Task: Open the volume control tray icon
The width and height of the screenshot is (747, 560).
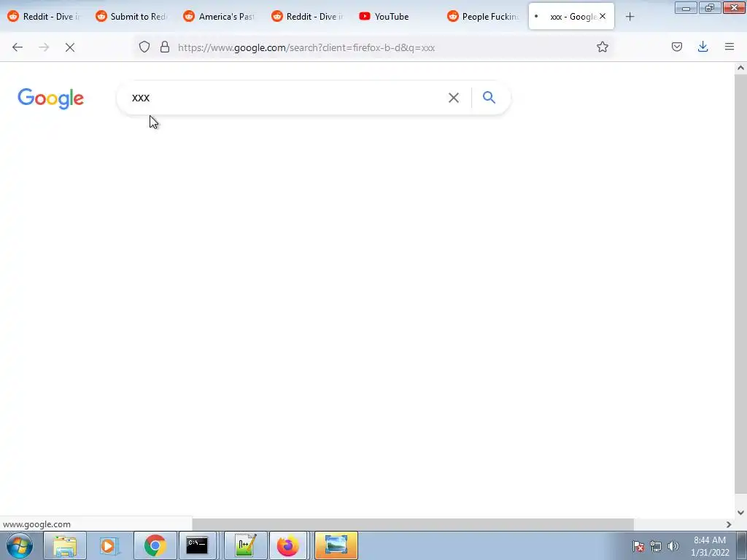Action: tap(673, 546)
